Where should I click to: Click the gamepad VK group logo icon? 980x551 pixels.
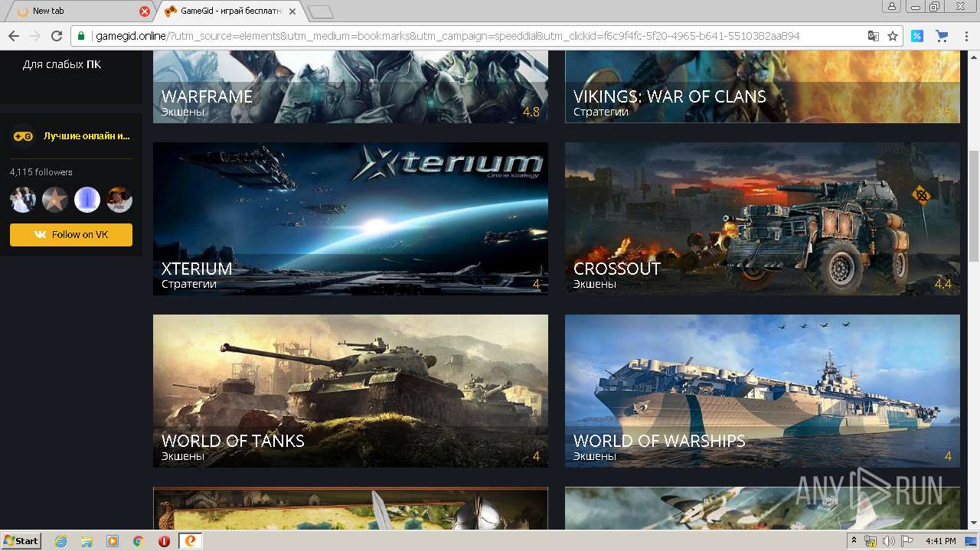pos(22,135)
